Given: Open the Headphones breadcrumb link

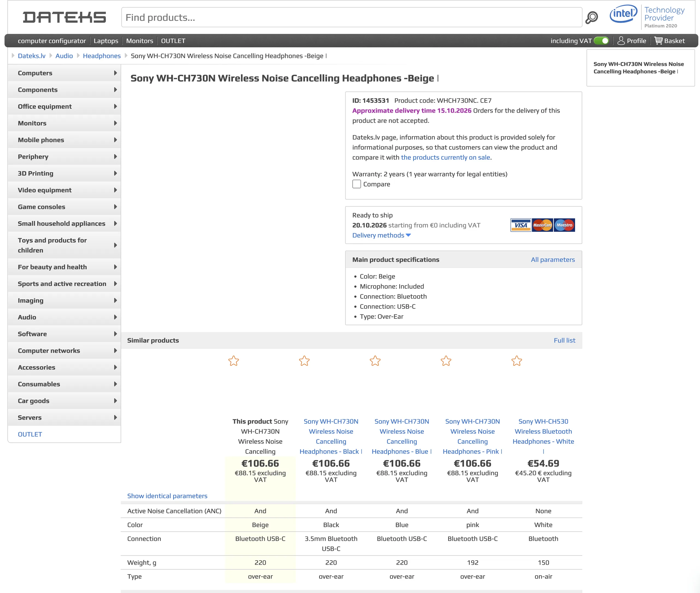Looking at the screenshot, I should [101, 56].
